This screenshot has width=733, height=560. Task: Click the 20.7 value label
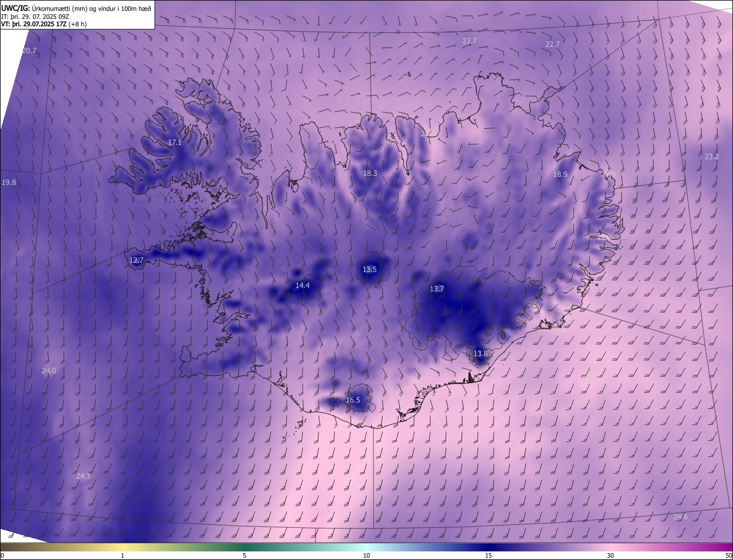29,51
